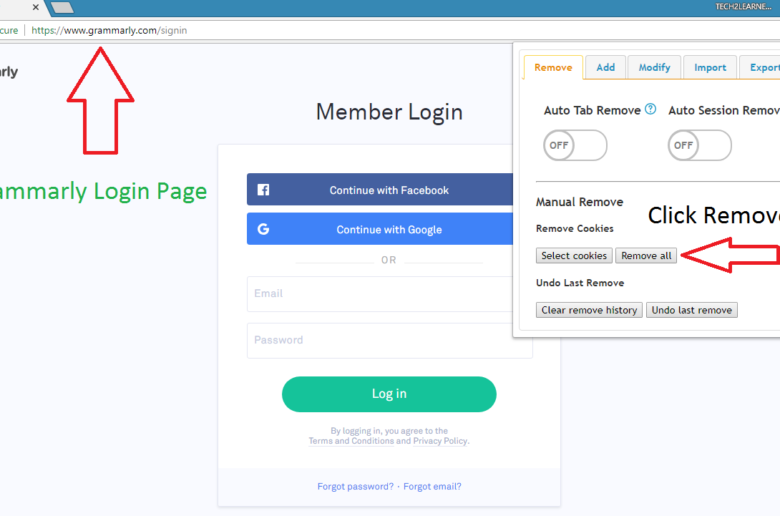Switch to the Remove tab
The image size is (780, 516).
click(x=553, y=67)
